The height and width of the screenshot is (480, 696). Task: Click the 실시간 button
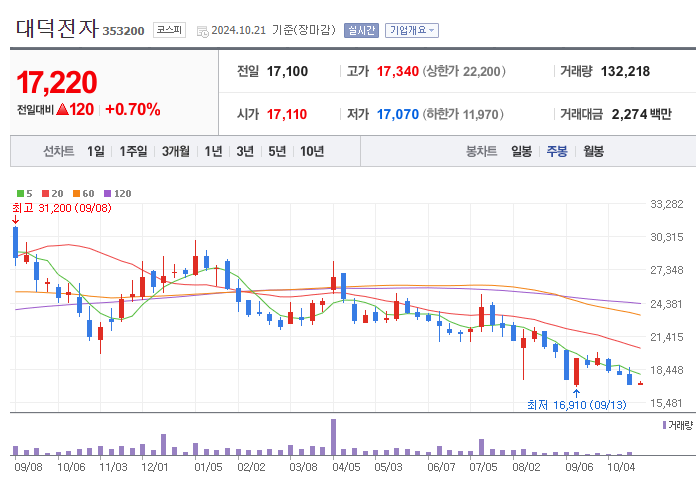pos(361,30)
